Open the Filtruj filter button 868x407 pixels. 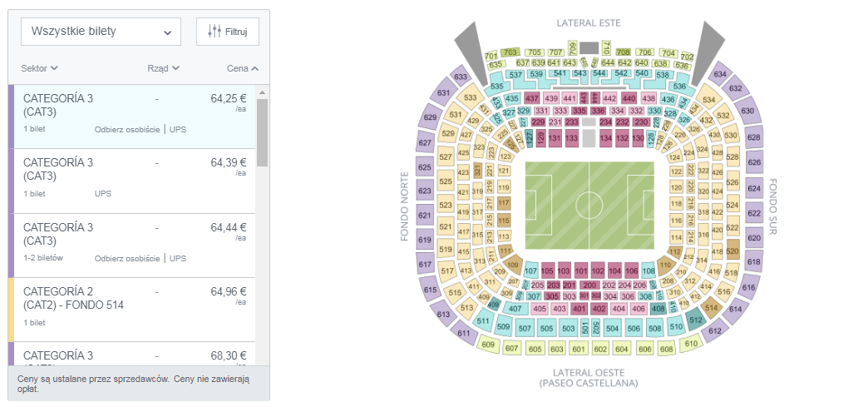pos(228,32)
